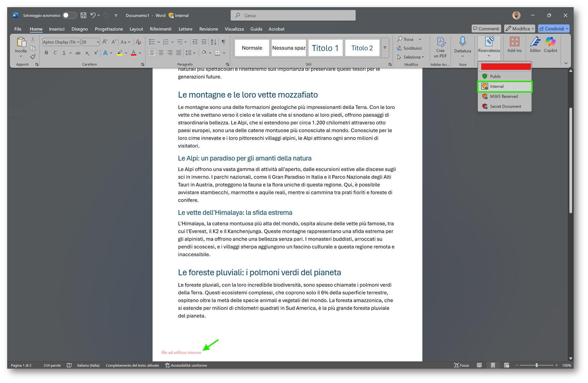
Task: Switch to the Revisione tab
Action: pyautogui.click(x=208, y=29)
